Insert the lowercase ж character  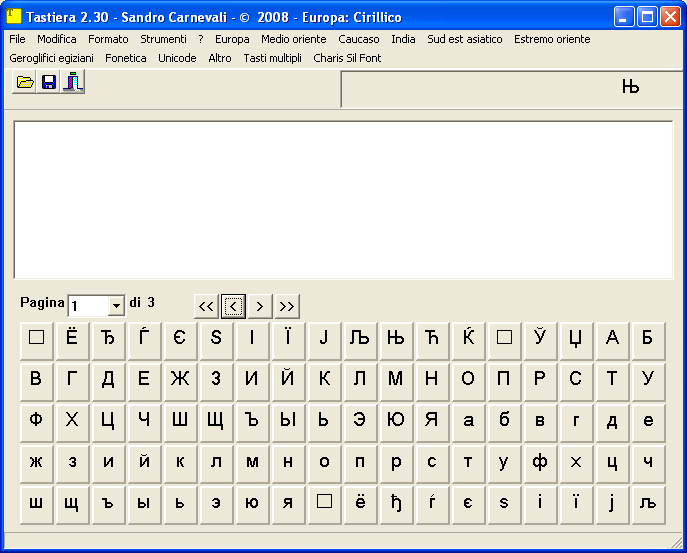pyautogui.click(x=36, y=464)
